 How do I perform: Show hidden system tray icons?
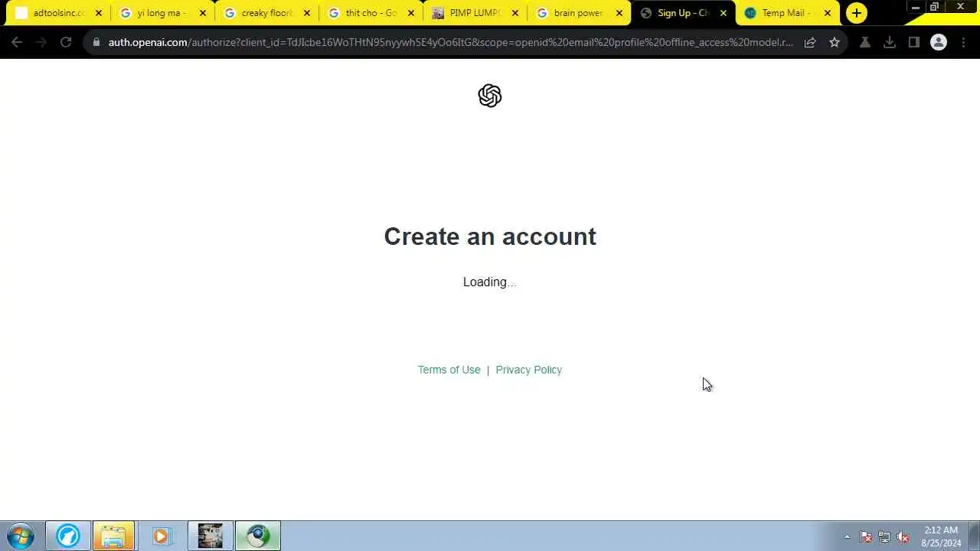[847, 536]
